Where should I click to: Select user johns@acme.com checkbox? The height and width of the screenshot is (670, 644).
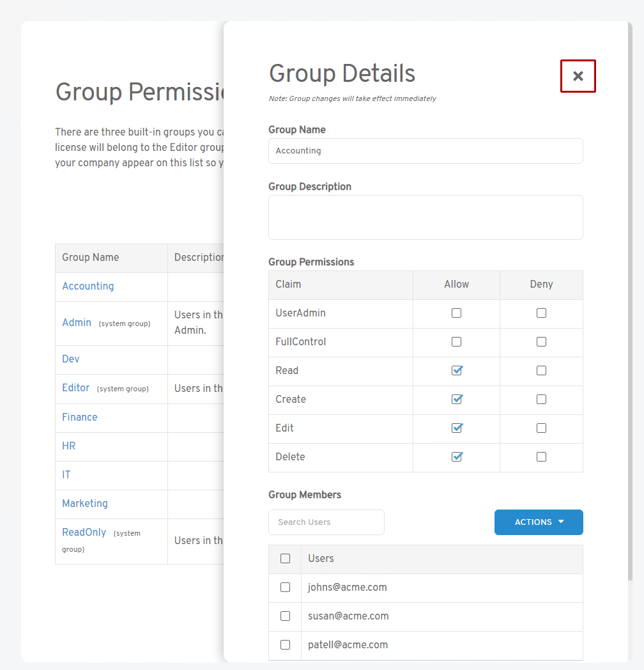click(285, 588)
